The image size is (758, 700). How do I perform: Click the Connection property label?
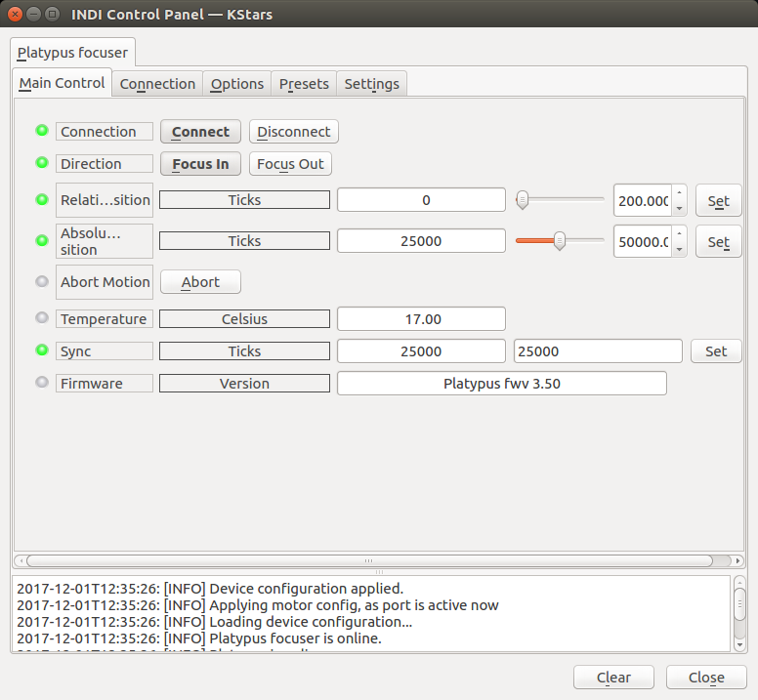click(105, 132)
